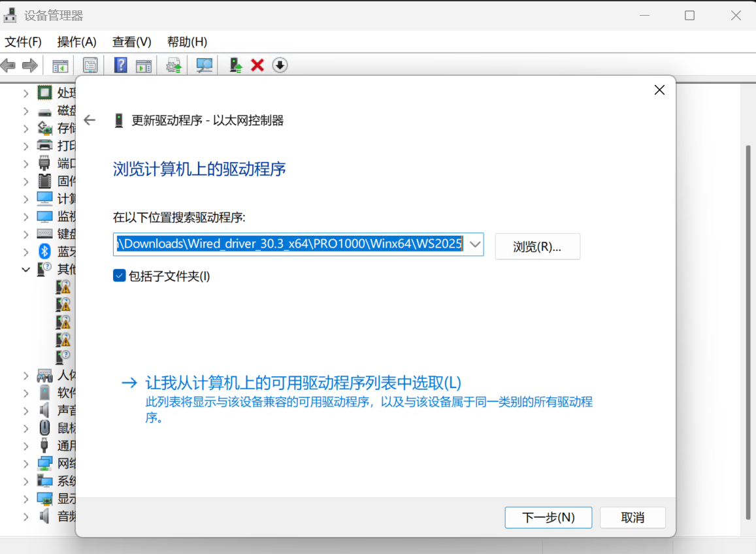This screenshot has width=756, height=554.
Task: Click the blue question-mark Help toolbar icon
Action: (120, 65)
